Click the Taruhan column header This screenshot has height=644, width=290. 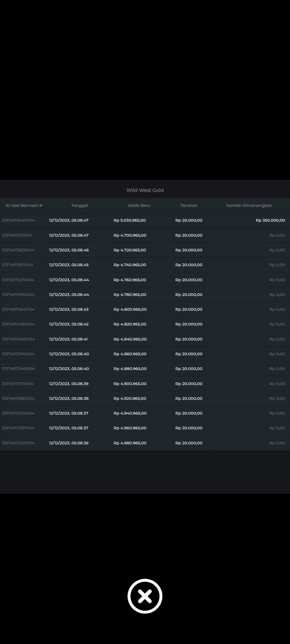pyautogui.click(x=189, y=206)
